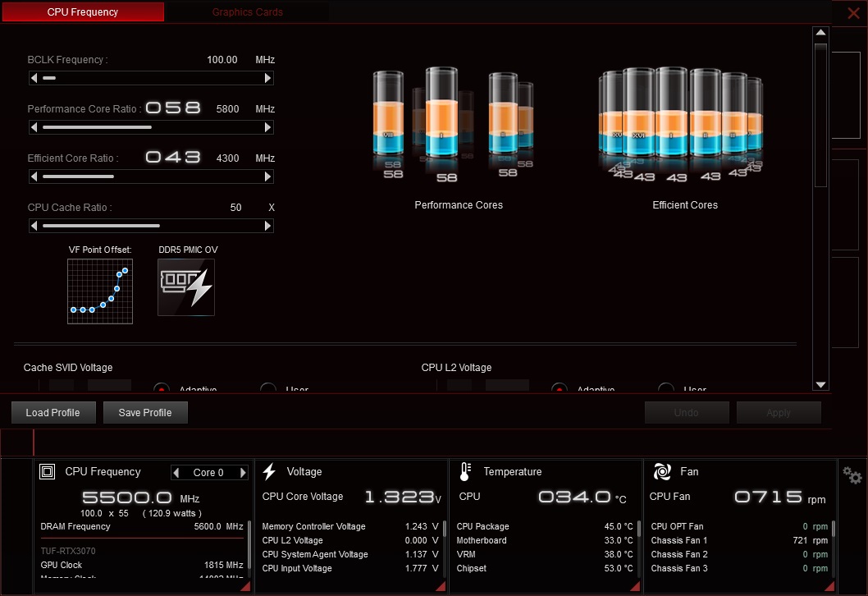Viewport: 868px width, 596px height.
Task: Click the BCLK Frequency slider track
Action: (x=151, y=78)
